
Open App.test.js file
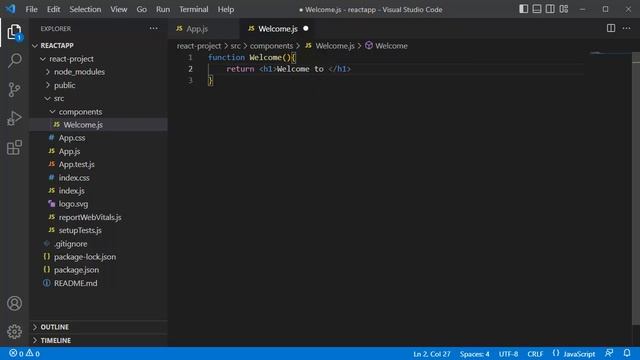98,164
